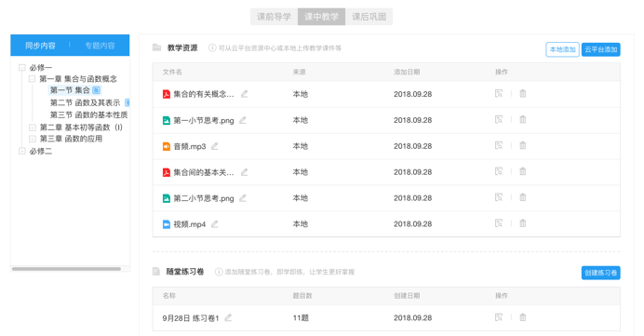The height and width of the screenshot is (336, 644).
Task: Delete the 音频.mp3 resource
Action: pyautogui.click(x=522, y=145)
